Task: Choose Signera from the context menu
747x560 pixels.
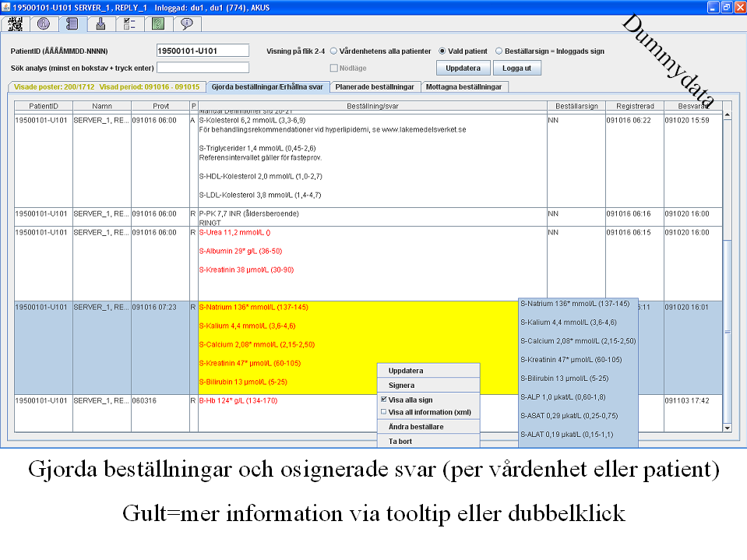Action: 428,386
